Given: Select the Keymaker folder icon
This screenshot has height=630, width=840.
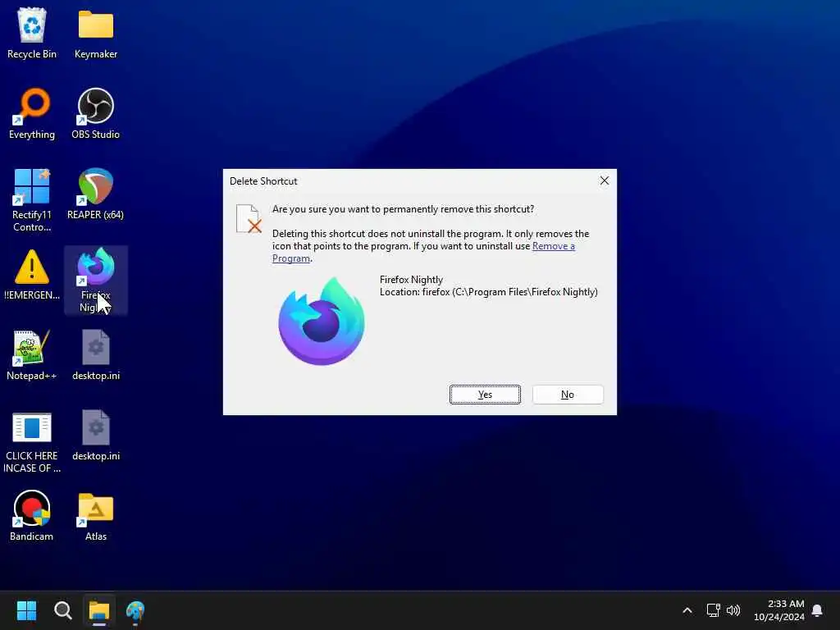Looking at the screenshot, I should (96, 33).
